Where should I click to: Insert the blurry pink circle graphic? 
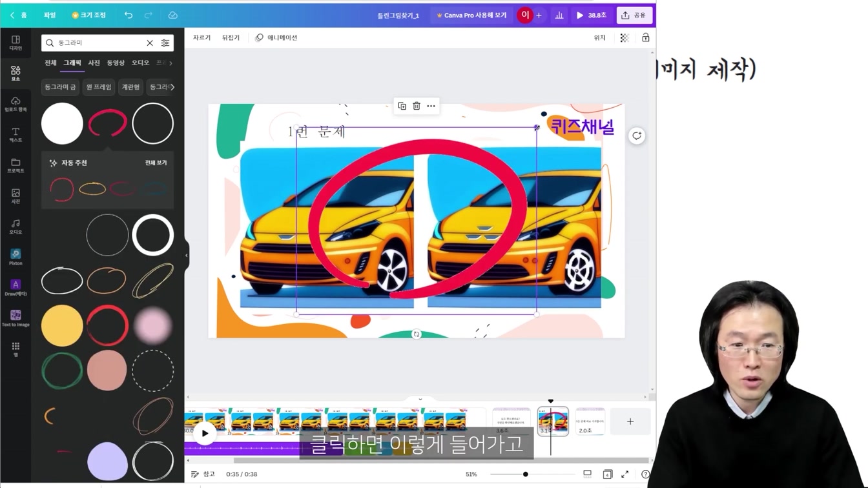[153, 325]
